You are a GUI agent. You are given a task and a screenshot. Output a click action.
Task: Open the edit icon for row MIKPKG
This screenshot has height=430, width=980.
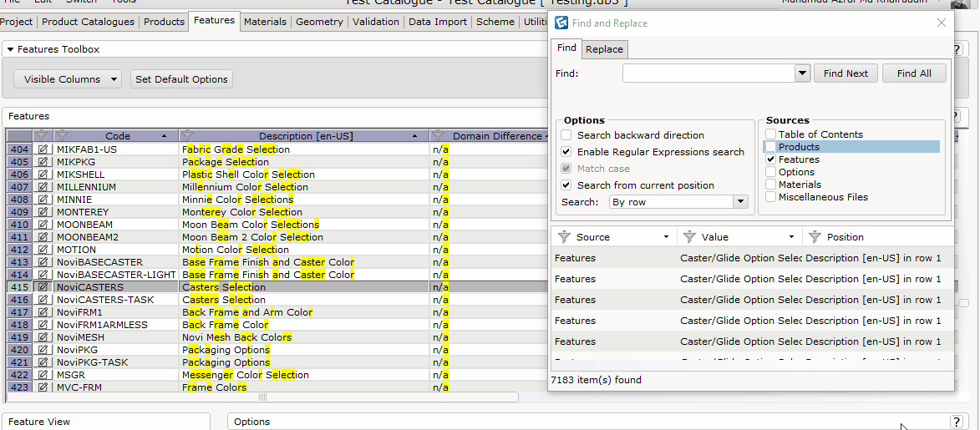click(43, 162)
